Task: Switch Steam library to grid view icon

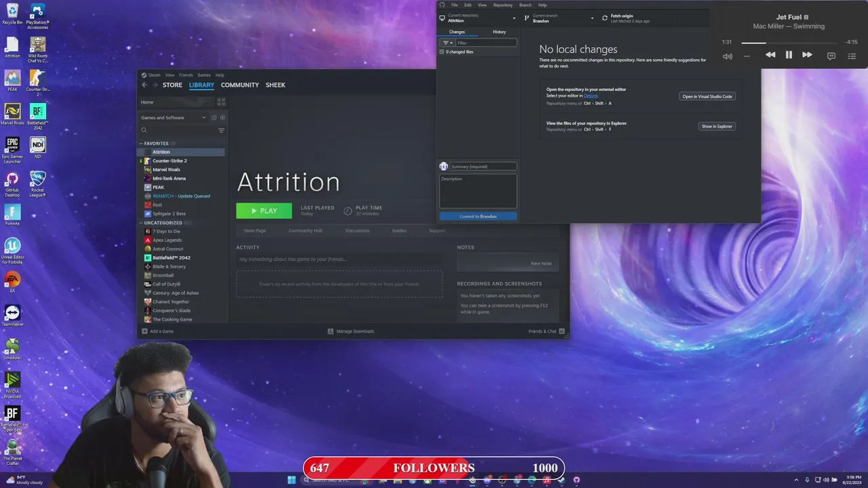Action: pyautogui.click(x=221, y=102)
